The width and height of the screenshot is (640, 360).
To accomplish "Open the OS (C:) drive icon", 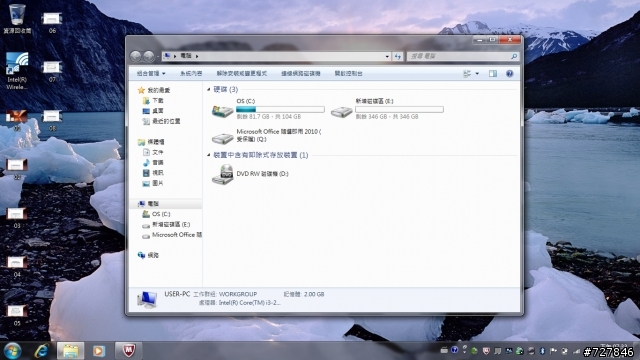I will pyautogui.click(x=222, y=110).
